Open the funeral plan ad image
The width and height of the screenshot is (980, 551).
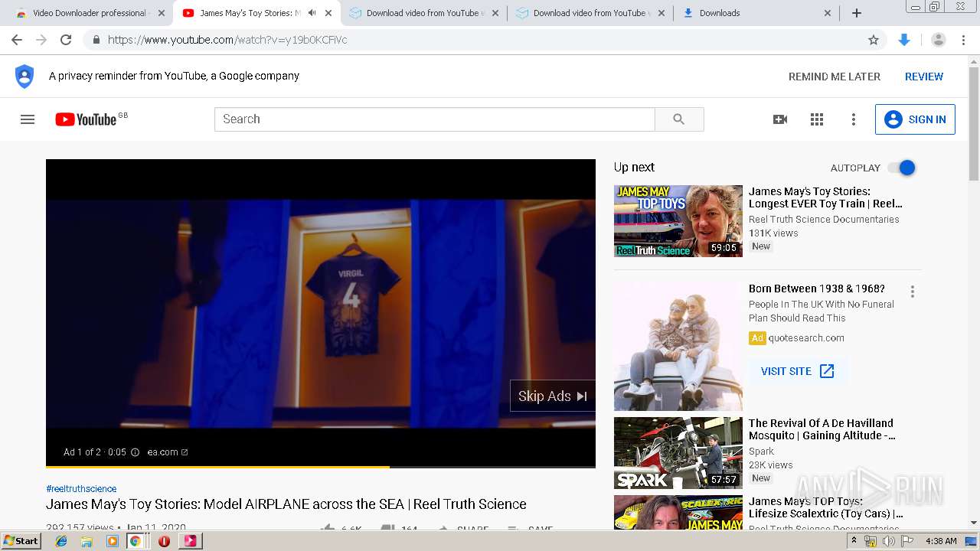click(x=678, y=347)
